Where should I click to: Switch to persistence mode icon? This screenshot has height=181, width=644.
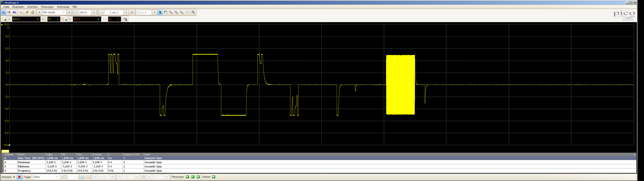coord(9,12)
